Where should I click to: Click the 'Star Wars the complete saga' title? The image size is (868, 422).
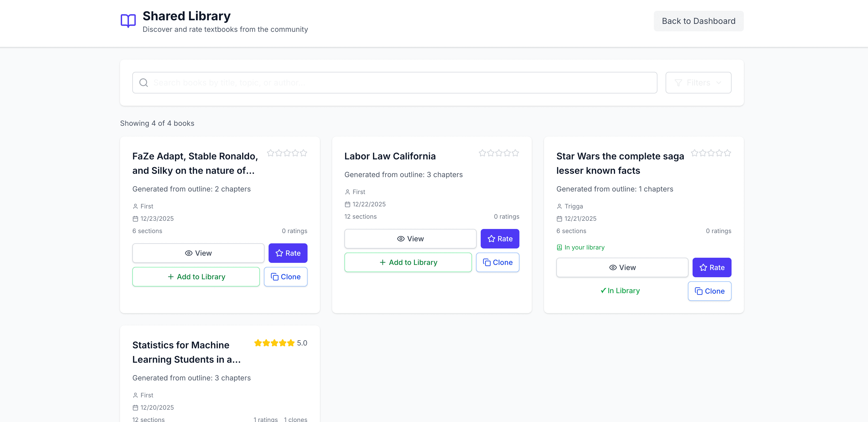[620, 163]
